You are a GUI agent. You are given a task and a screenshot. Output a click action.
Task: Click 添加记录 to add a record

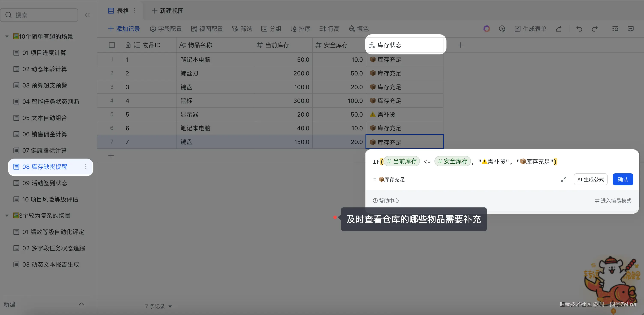(x=124, y=29)
